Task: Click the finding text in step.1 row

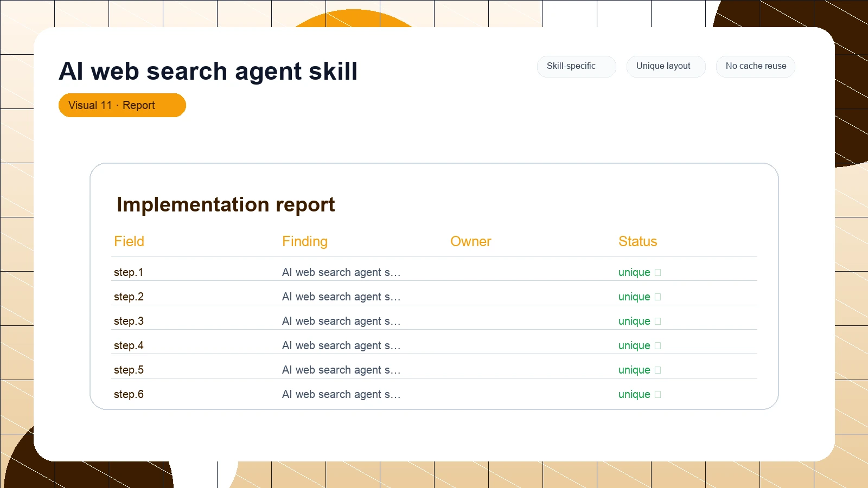Action: tap(341, 272)
